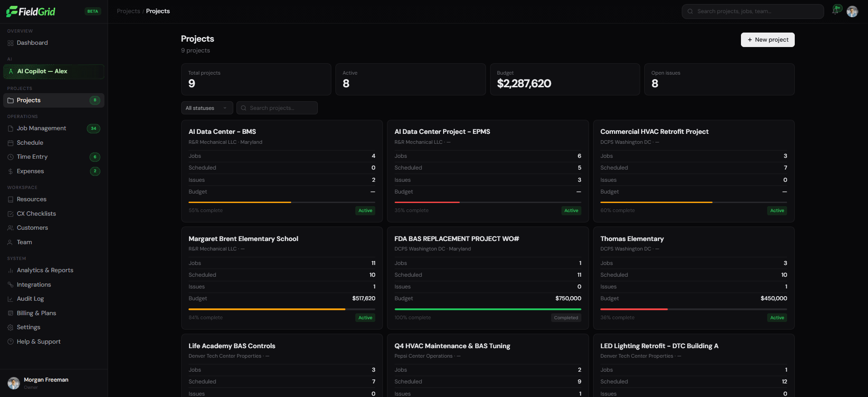Click the Team person icon
Image resolution: width=868 pixels, height=397 pixels.
(10, 242)
